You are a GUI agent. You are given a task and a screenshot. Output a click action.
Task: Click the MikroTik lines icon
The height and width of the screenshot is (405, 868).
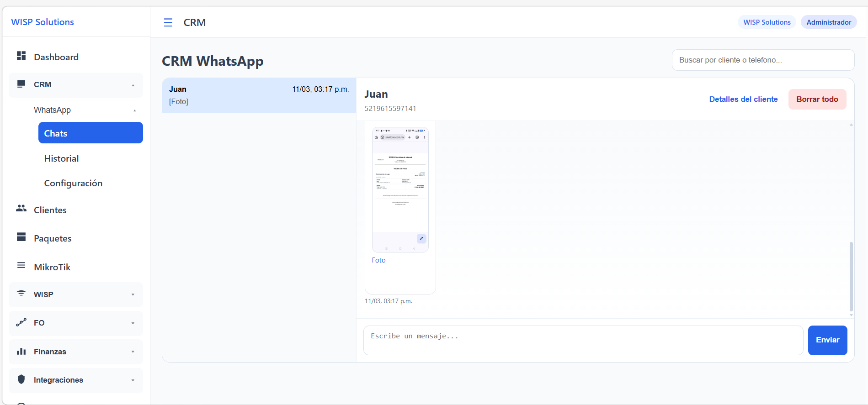coord(21,266)
